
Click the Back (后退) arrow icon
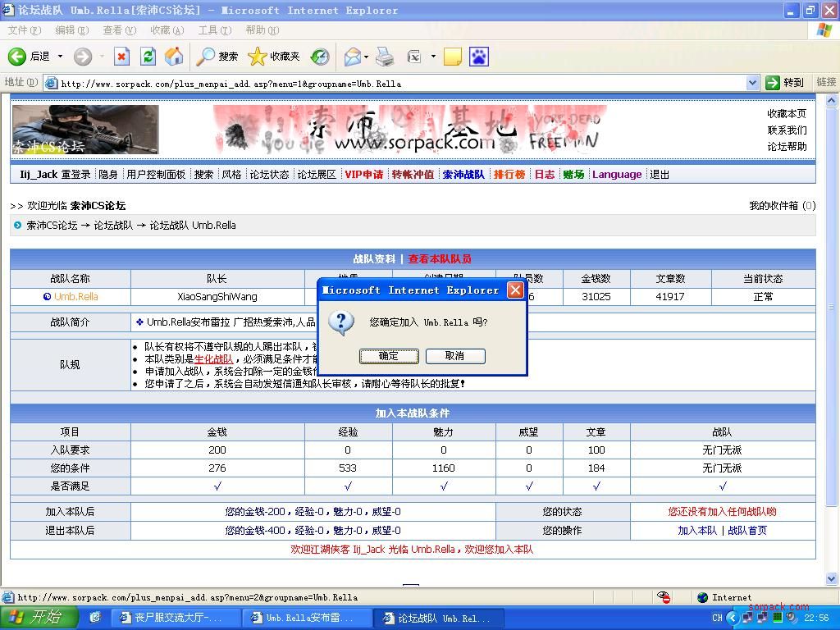point(17,57)
